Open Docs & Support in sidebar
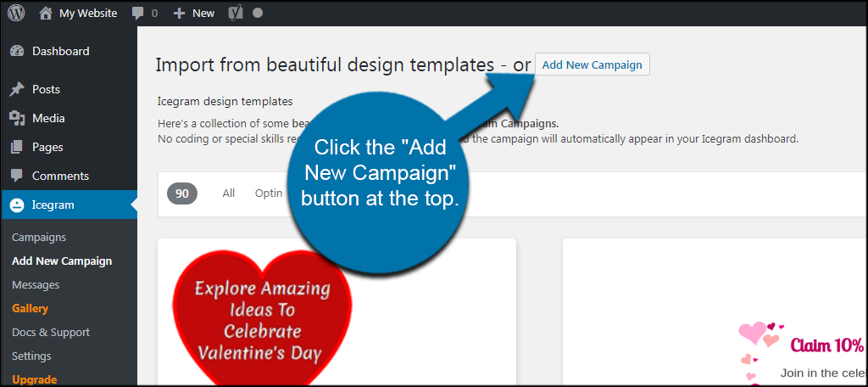Viewport: 868px width, 387px height. (x=51, y=333)
